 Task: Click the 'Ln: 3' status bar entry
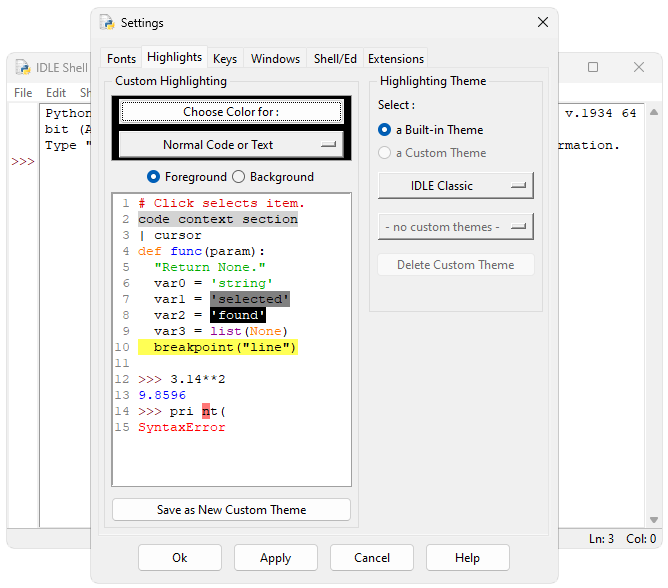[601, 539]
